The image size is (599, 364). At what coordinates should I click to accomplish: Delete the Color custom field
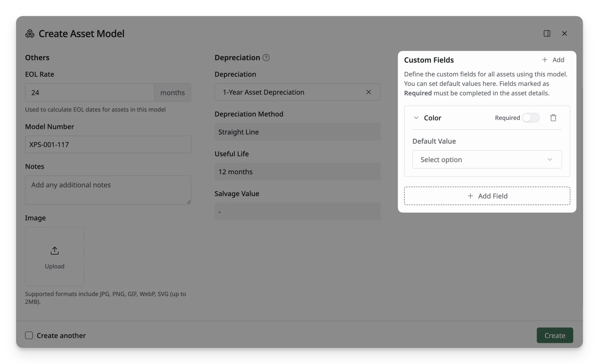(x=553, y=118)
